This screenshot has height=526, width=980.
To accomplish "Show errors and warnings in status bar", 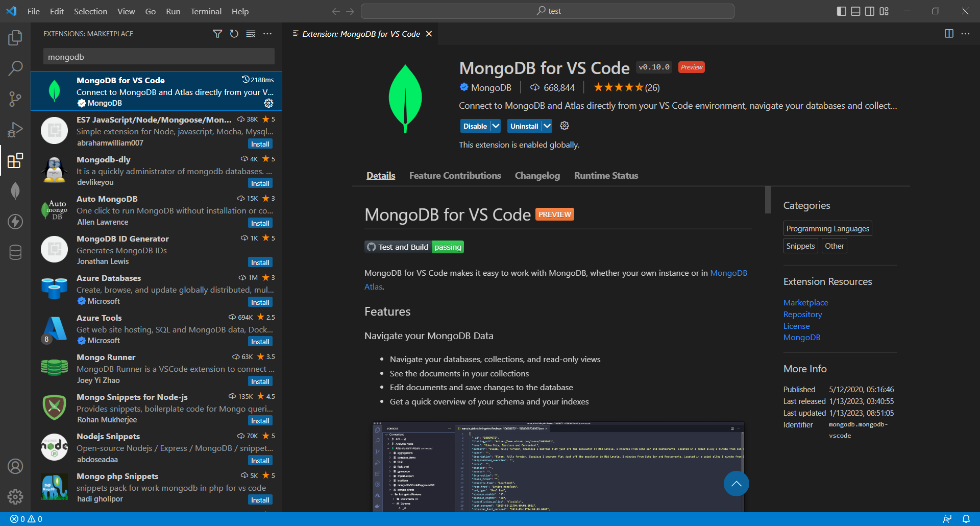I will pos(26,519).
